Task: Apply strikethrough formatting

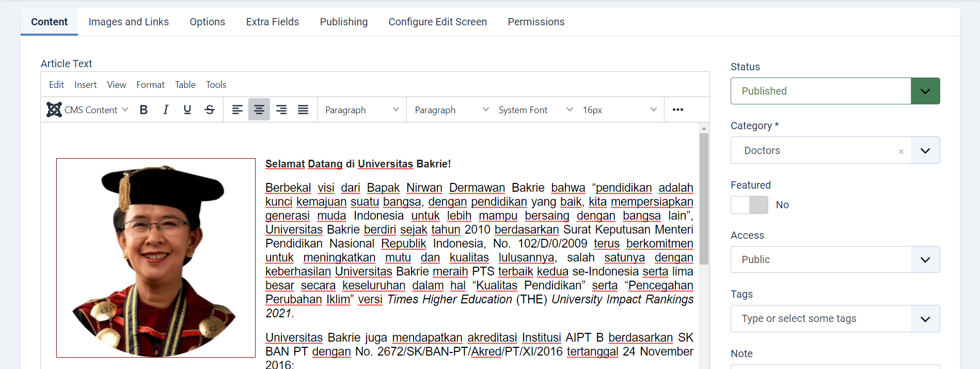Action: (x=210, y=110)
